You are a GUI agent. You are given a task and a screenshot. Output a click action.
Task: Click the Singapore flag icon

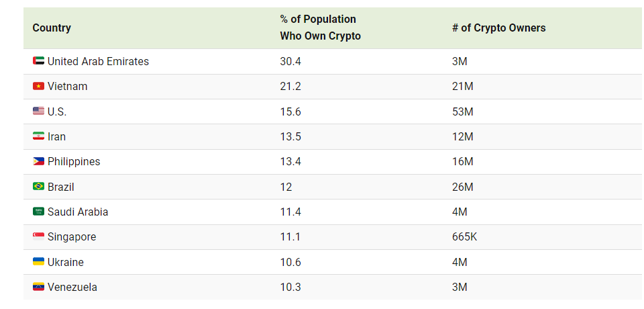pos(38,237)
